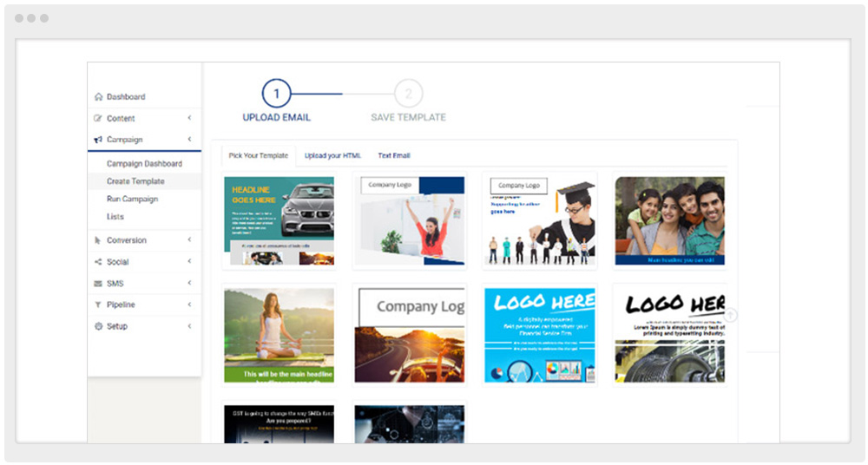Click the UPLOAD EMAIL step label
The height and width of the screenshot is (465, 868).
(277, 117)
